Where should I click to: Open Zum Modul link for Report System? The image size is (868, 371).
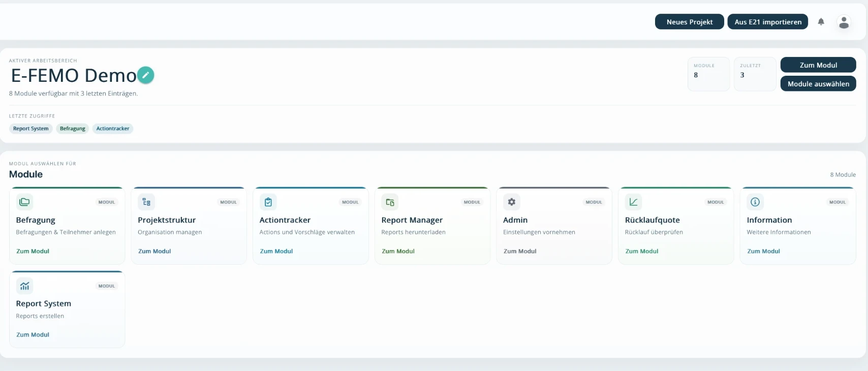[x=33, y=335]
